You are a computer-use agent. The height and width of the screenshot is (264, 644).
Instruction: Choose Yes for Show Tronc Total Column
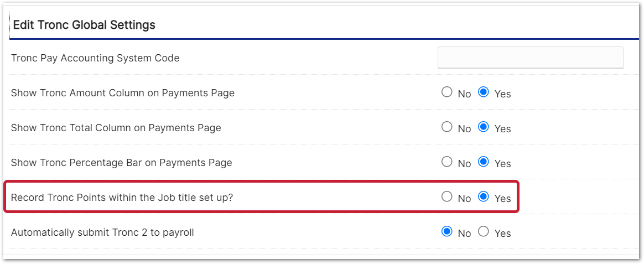point(484,127)
